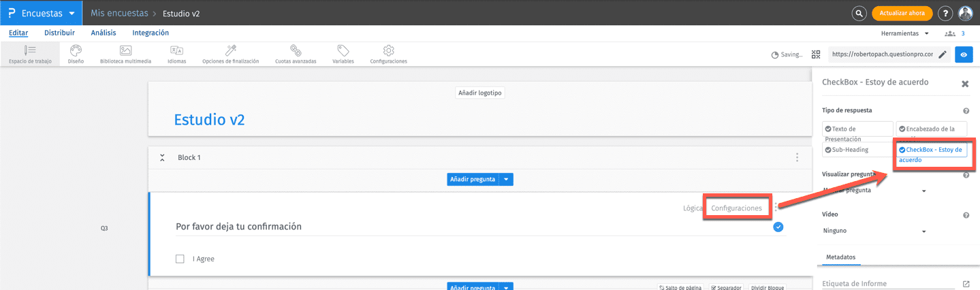Screen dimensions: 980x290
Task: Click the search magnifier icon
Action: click(x=859, y=13)
